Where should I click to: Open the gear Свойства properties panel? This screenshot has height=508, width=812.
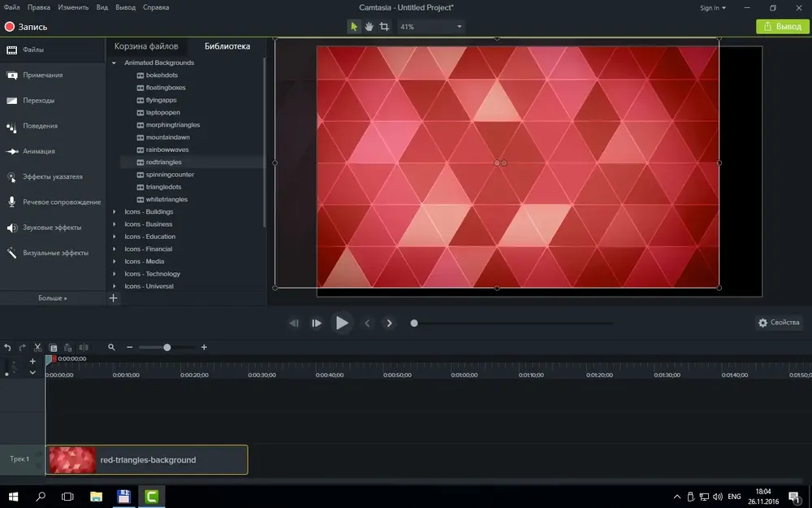tap(779, 323)
